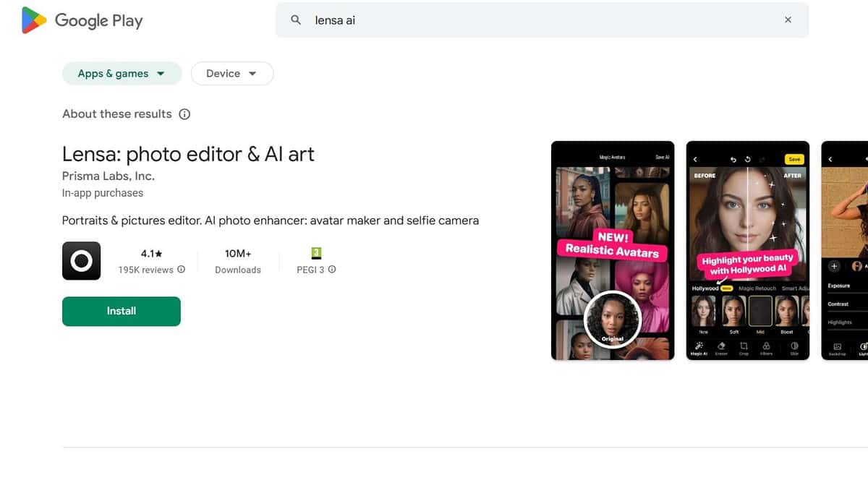Open Lensa: photo editor & AI art title
The width and height of the screenshot is (868, 488).
[x=188, y=154]
